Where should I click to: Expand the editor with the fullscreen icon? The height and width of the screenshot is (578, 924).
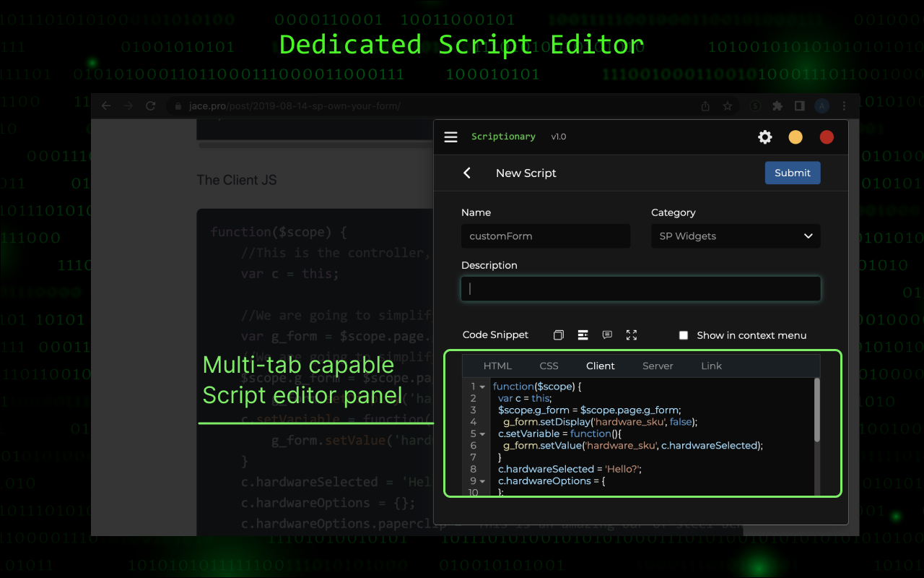[x=632, y=335]
